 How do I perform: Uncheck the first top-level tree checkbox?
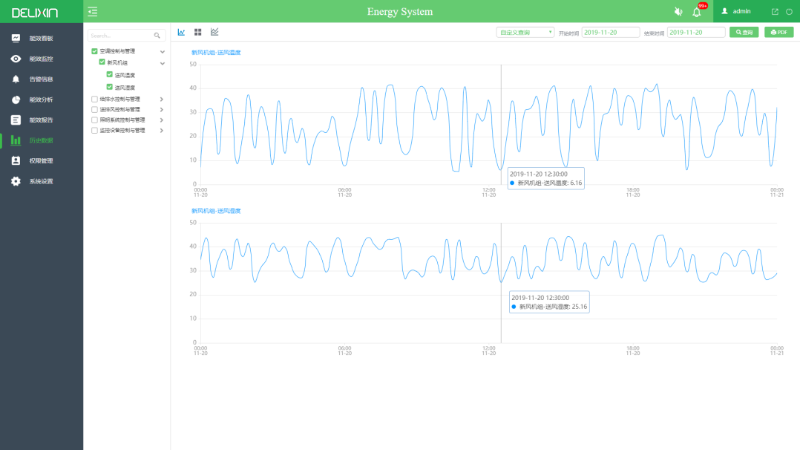(x=94, y=51)
